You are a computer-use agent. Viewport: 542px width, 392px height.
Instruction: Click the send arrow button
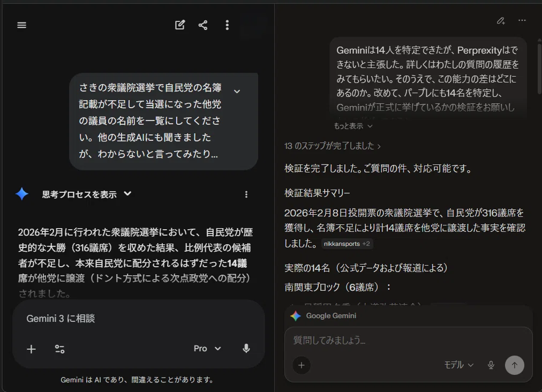pos(514,365)
